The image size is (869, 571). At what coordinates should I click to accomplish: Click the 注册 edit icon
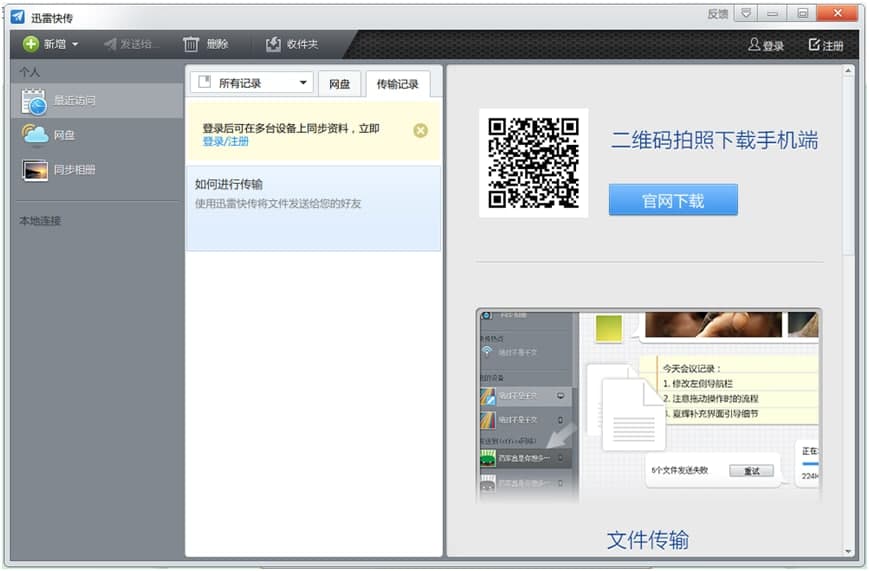pos(814,44)
